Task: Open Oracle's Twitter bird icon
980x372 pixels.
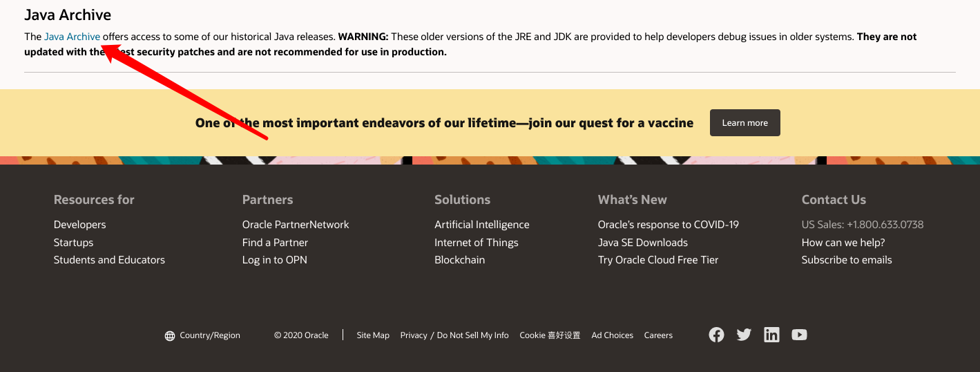Action: (x=744, y=335)
